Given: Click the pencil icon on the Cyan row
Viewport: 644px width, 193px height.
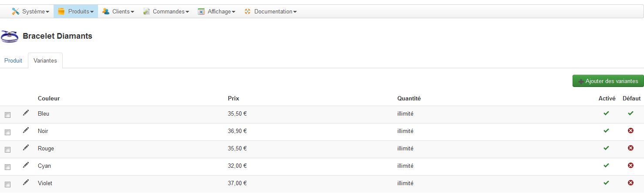Looking at the screenshot, I should coord(26,165).
